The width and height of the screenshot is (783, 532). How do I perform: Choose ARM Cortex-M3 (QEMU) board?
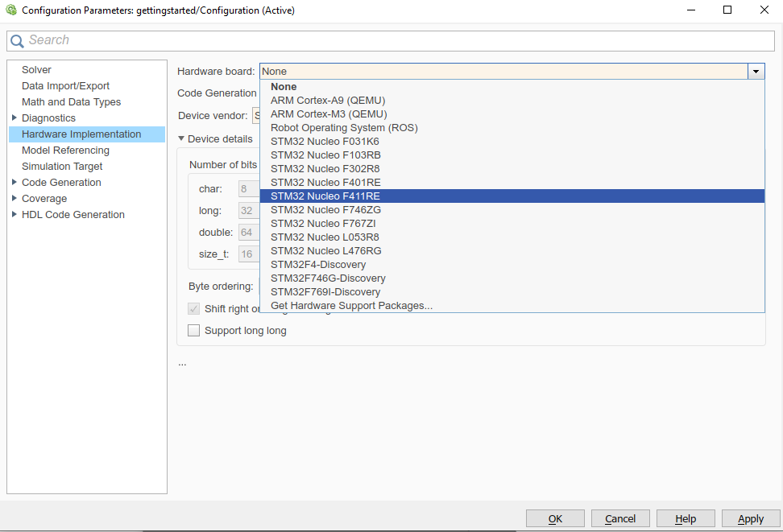(512, 114)
